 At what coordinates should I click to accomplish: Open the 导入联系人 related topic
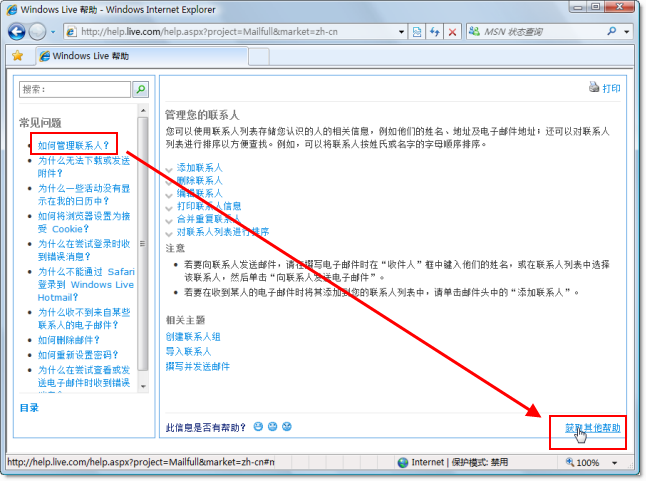pos(188,352)
